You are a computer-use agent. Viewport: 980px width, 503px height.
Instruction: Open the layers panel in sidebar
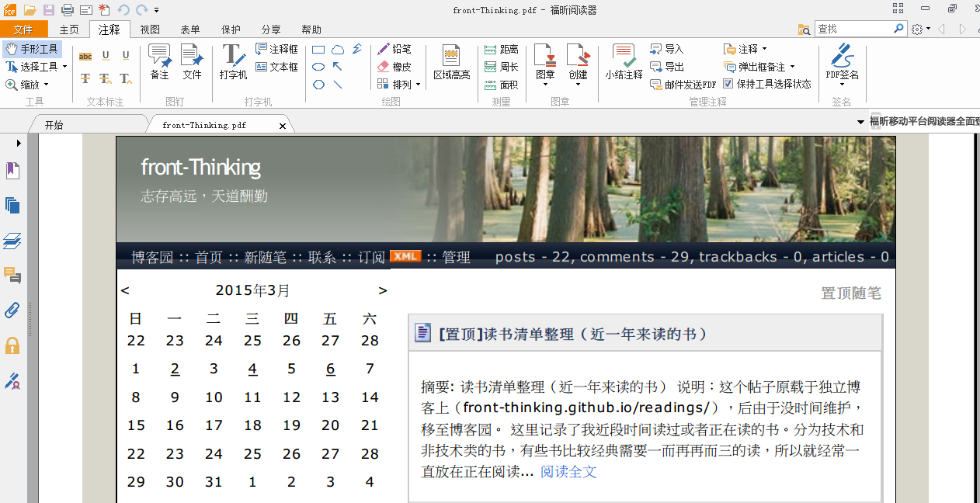point(12,241)
